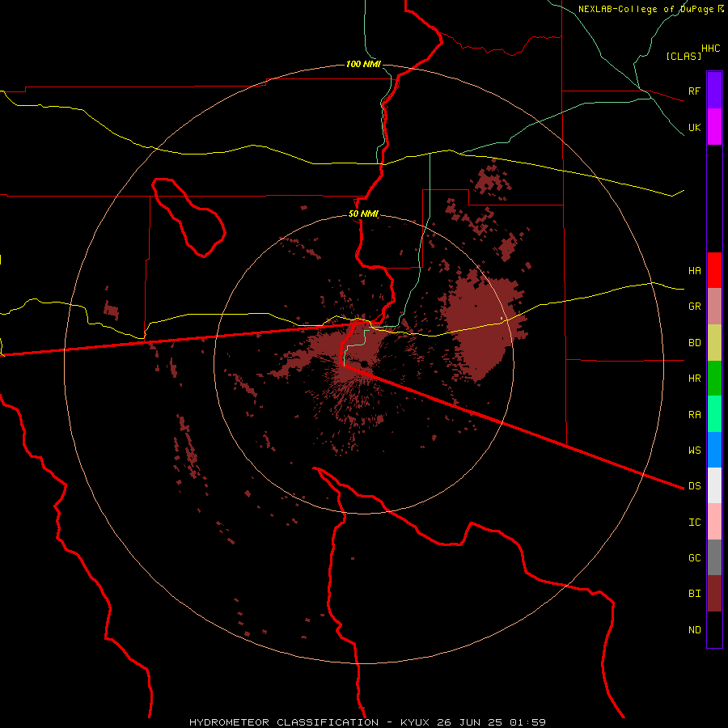This screenshot has height=728, width=728.
Task: Click the BI brown legend swatch
Action: pos(714,594)
